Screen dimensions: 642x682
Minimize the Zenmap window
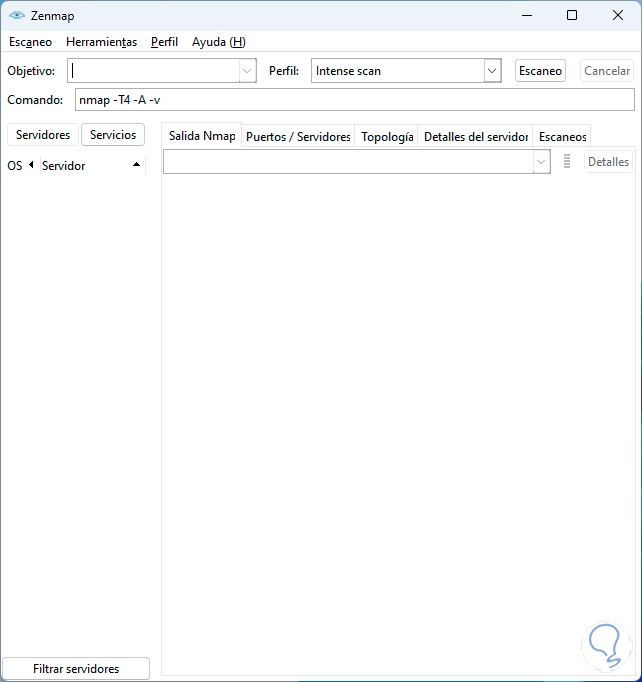point(527,15)
